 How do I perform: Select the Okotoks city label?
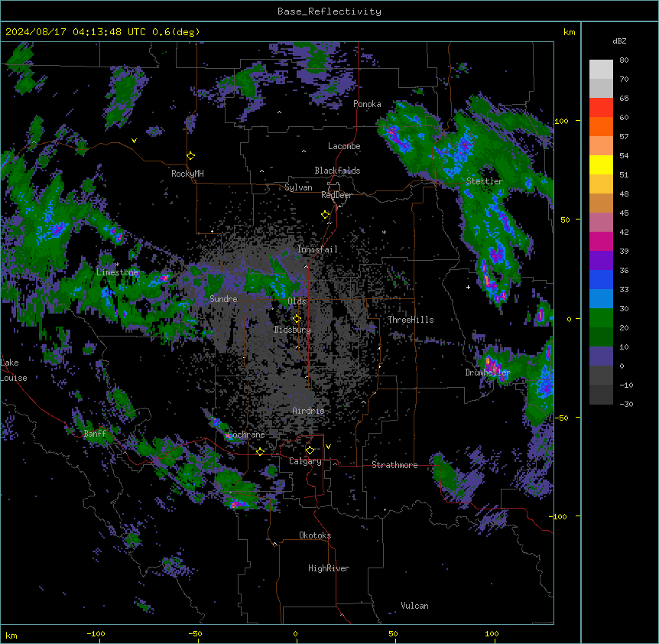coord(315,535)
